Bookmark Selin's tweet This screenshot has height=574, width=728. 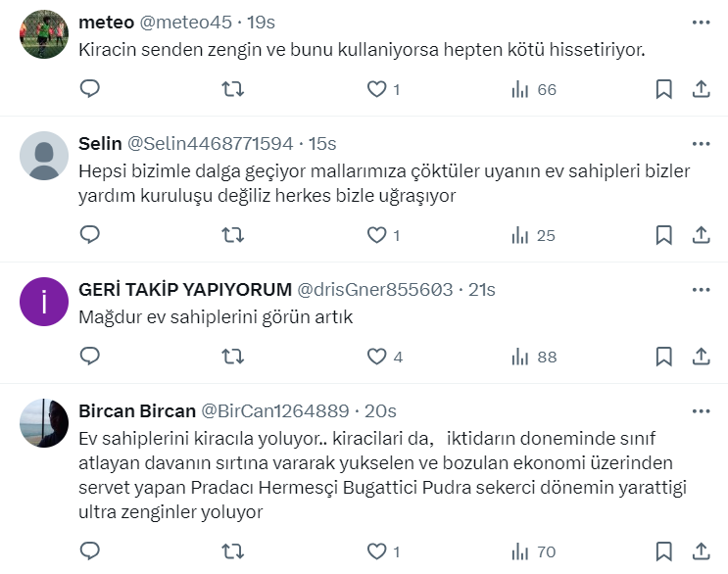pyautogui.click(x=663, y=235)
